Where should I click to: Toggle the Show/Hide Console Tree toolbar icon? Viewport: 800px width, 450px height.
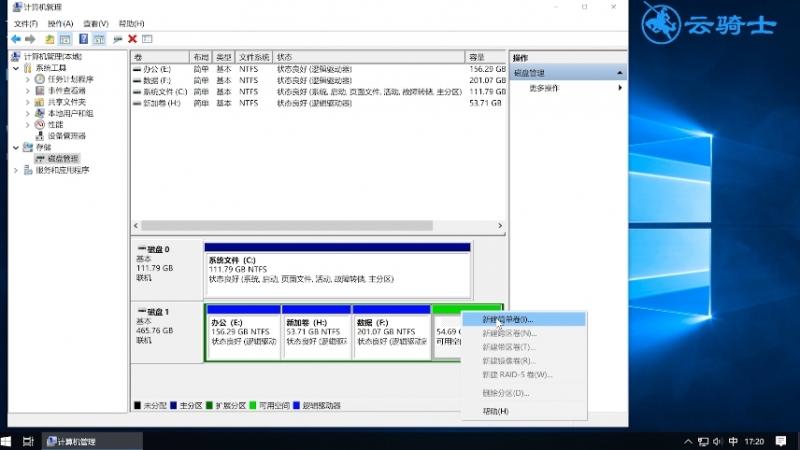pyautogui.click(x=65, y=39)
